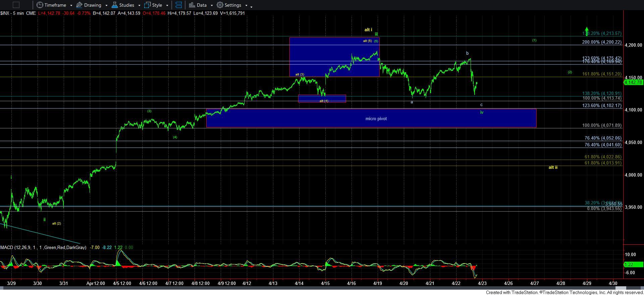The width and height of the screenshot is (644, 295).
Task: Click the blue stacked-panels toolbar icon
Action: tap(179, 5)
